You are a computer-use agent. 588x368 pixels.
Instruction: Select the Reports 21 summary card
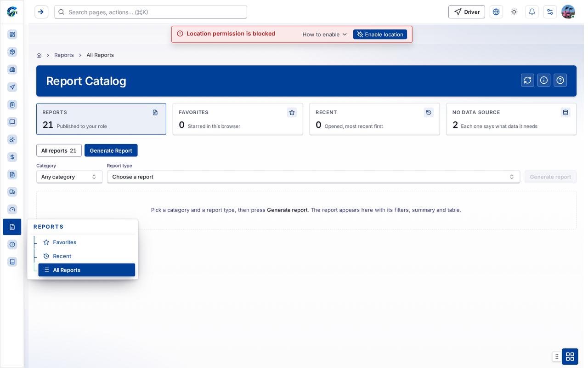pyautogui.click(x=101, y=119)
